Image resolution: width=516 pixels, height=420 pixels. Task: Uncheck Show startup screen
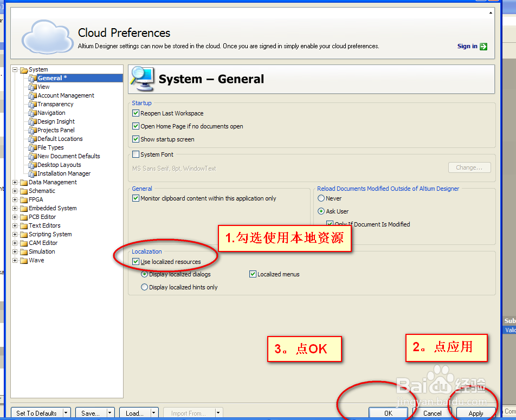point(136,139)
